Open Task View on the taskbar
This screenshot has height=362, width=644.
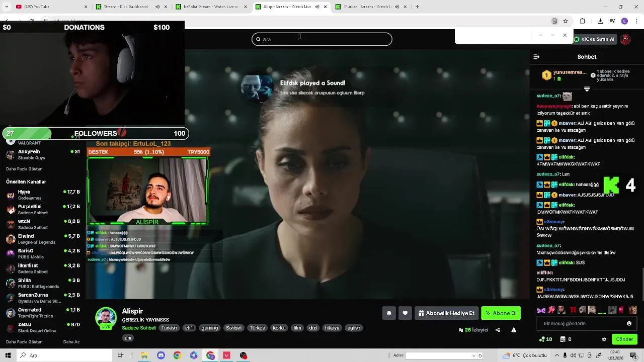[121, 355]
